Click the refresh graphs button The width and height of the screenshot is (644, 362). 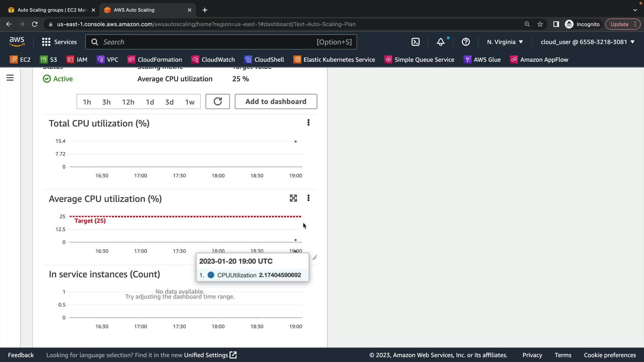click(x=217, y=102)
